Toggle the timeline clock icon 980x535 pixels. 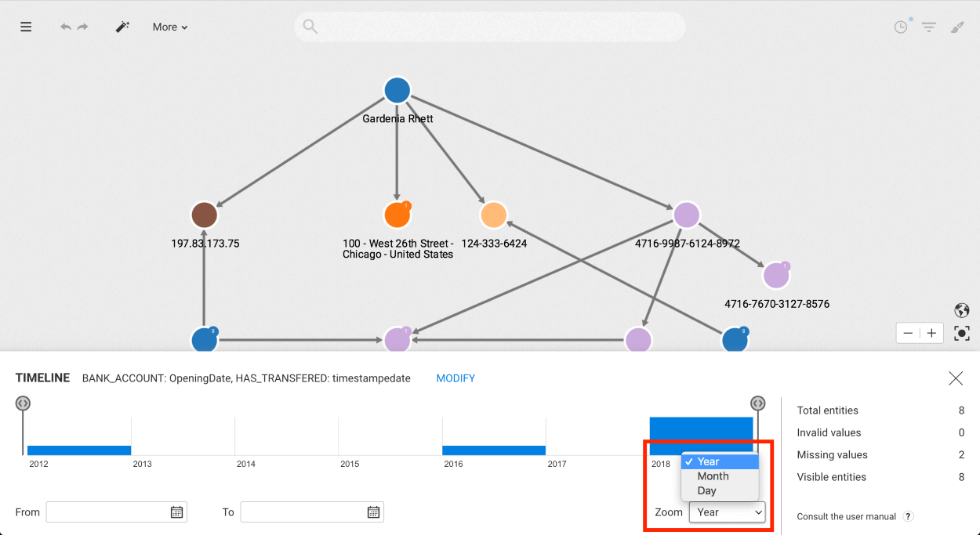[x=902, y=27]
